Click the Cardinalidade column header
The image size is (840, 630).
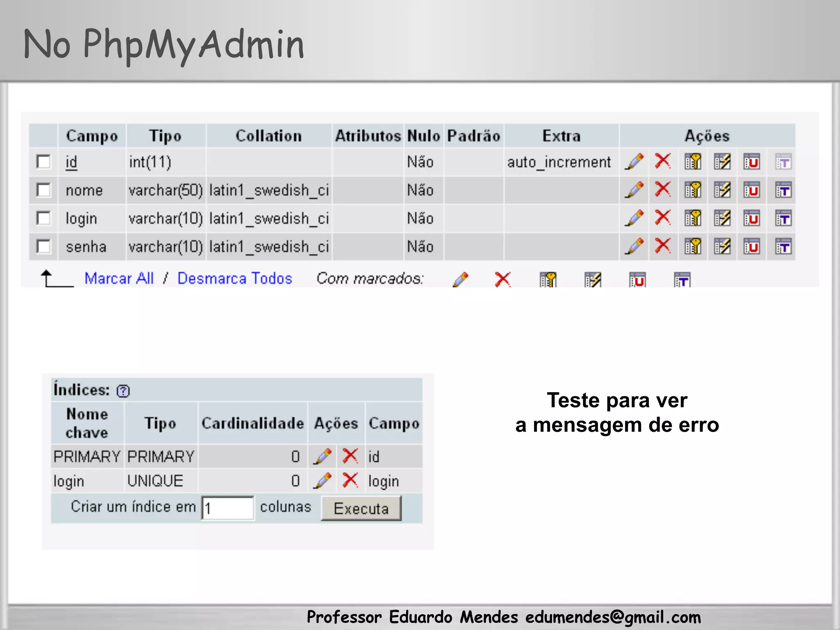tap(253, 423)
